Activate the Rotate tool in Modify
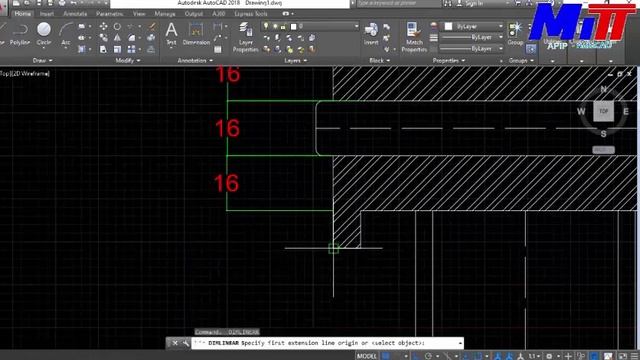640x360 pixels. [117, 27]
